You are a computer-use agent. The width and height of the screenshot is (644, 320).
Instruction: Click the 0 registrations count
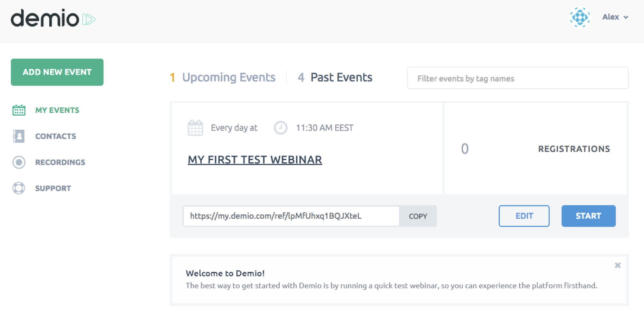click(x=465, y=149)
